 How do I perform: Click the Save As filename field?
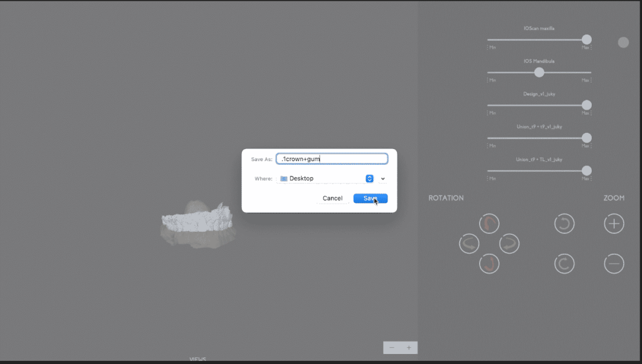[x=332, y=159]
